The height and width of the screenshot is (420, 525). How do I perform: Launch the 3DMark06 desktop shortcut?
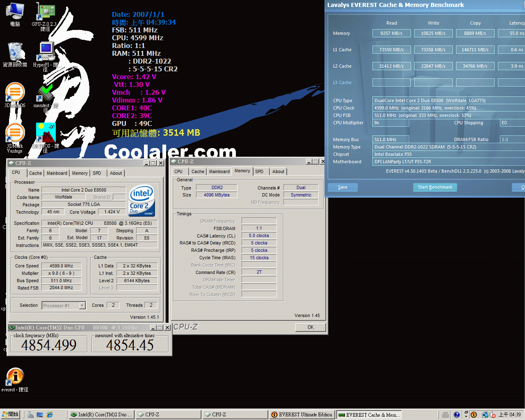[x=15, y=95]
